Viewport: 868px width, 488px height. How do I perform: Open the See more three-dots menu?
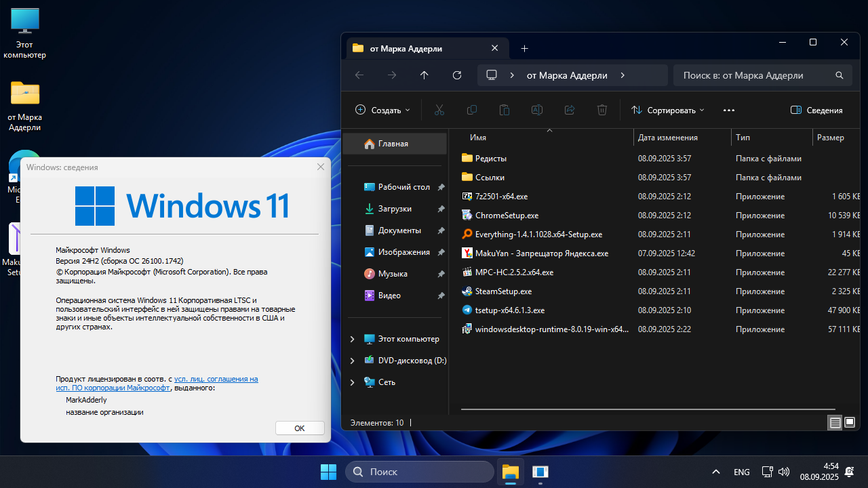coord(729,110)
